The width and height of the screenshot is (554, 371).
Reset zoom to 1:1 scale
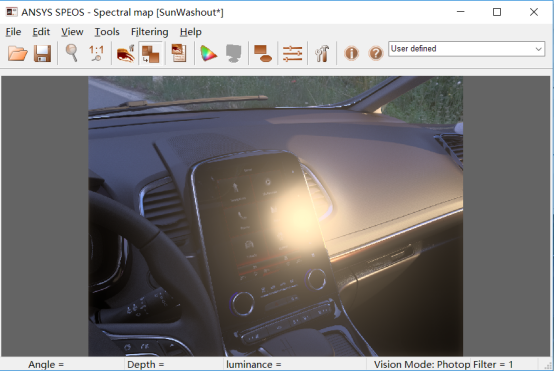pos(96,53)
